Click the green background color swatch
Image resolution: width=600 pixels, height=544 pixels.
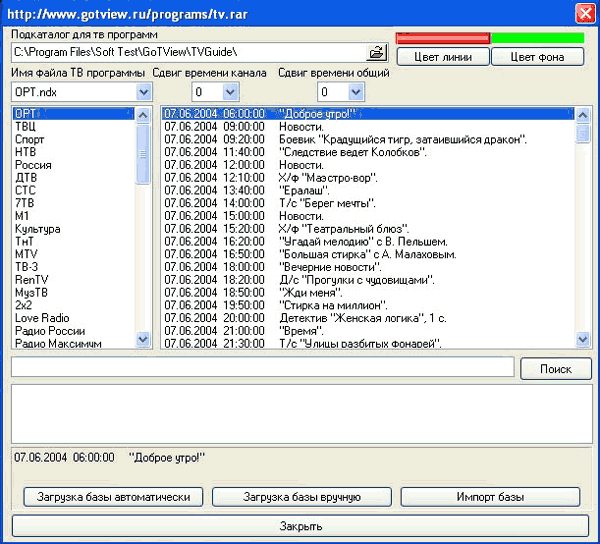(538, 38)
